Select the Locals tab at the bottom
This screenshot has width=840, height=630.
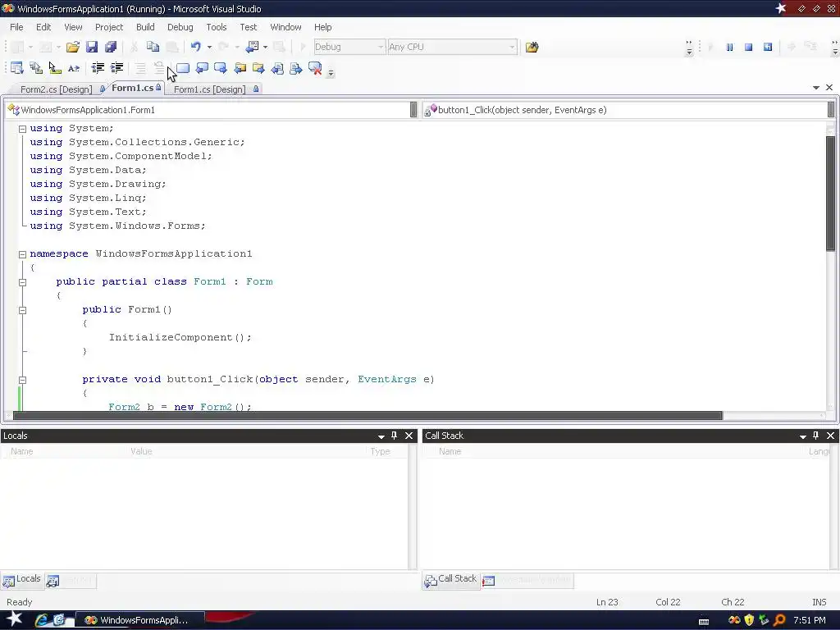click(x=22, y=579)
